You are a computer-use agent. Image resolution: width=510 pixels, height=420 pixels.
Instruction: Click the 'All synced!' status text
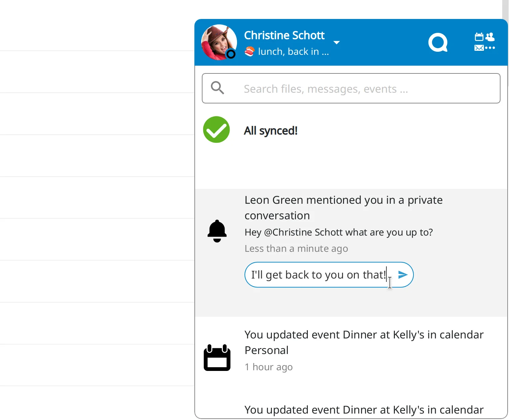[x=271, y=131]
